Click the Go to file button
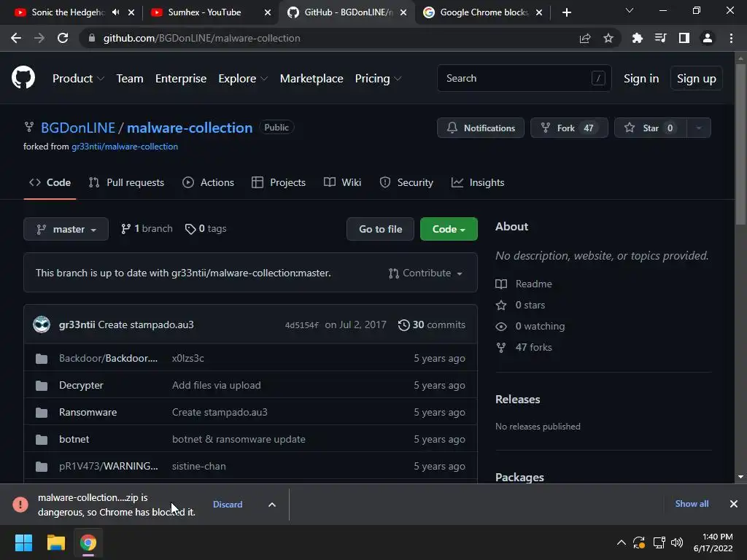 click(x=380, y=229)
